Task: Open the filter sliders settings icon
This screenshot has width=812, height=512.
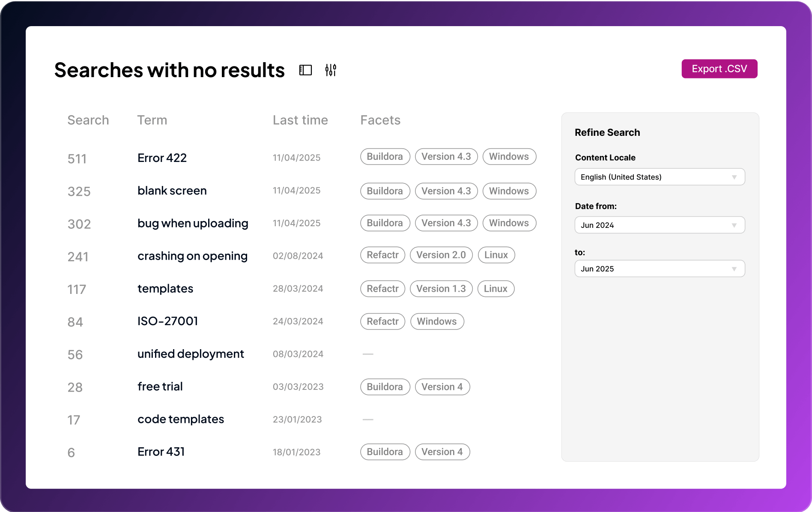Action: tap(331, 70)
